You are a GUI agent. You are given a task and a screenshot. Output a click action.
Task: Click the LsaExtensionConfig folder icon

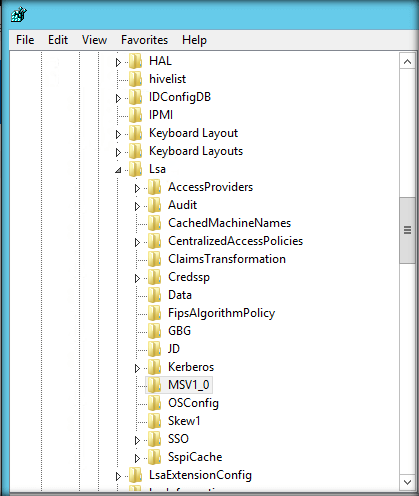[135, 475]
